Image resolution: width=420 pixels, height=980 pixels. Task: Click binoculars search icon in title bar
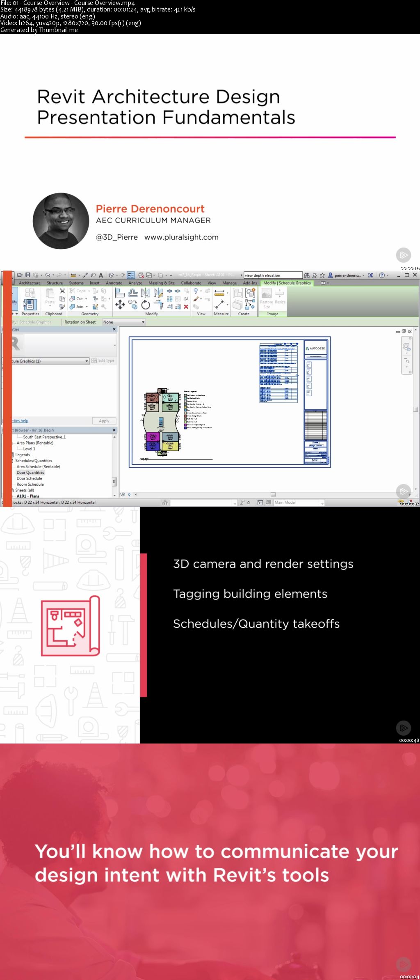point(307,275)
